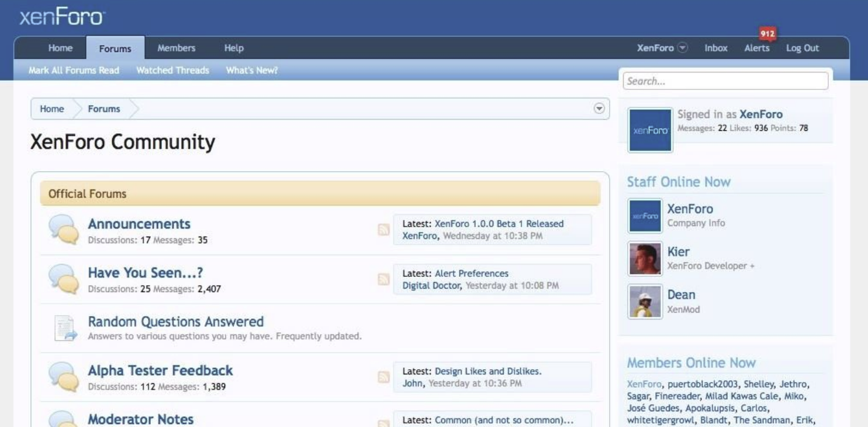Open Dean's profile name
868x427 pixels.
[x=682, y=294]
